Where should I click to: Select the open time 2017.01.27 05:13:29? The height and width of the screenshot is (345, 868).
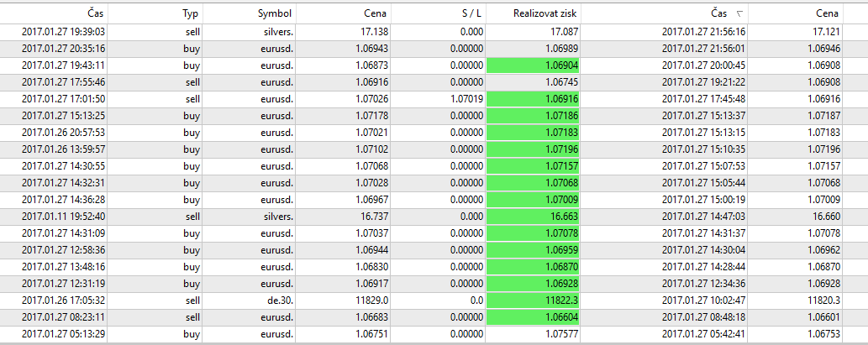click(64, 334)
